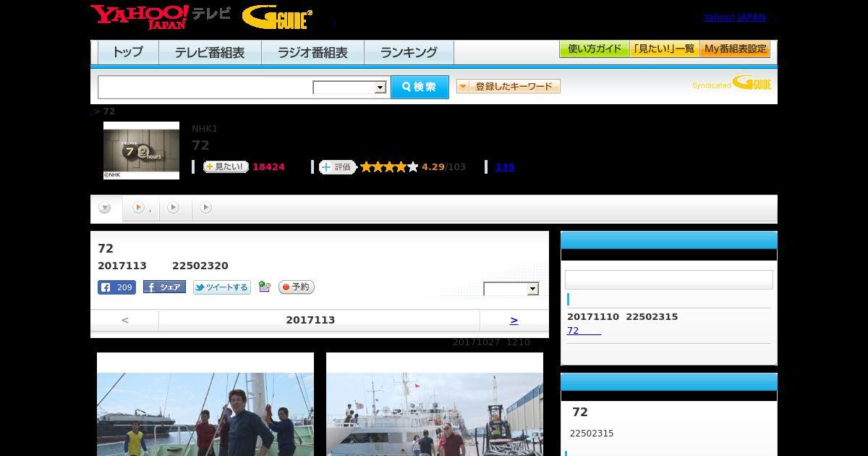Click the Yahoo! Japan テレビ logo

[x=161, y=16]
